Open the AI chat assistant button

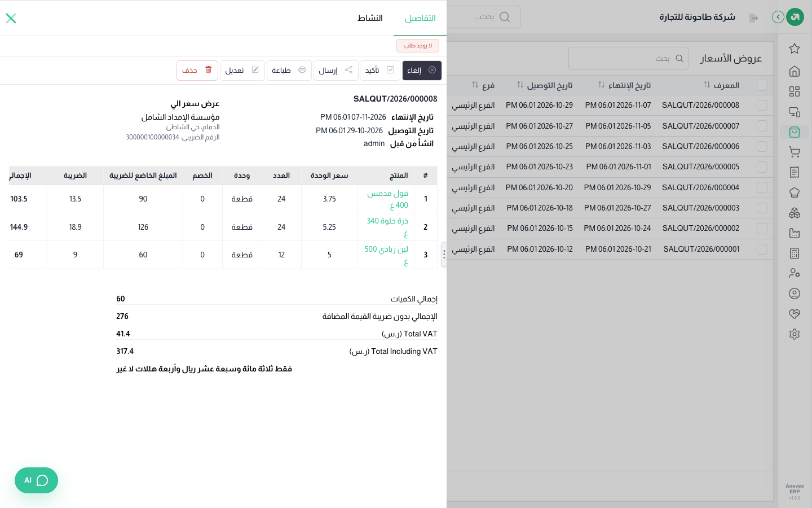click(36, 480)
